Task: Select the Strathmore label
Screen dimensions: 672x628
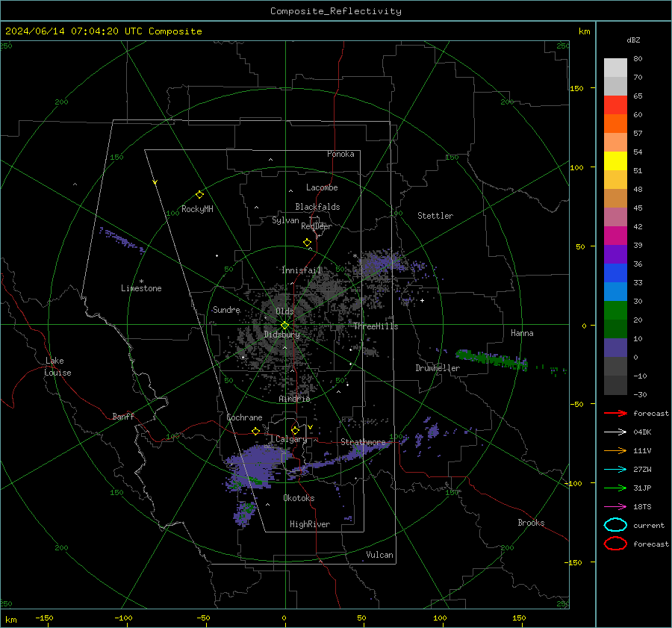Action: 363,442
